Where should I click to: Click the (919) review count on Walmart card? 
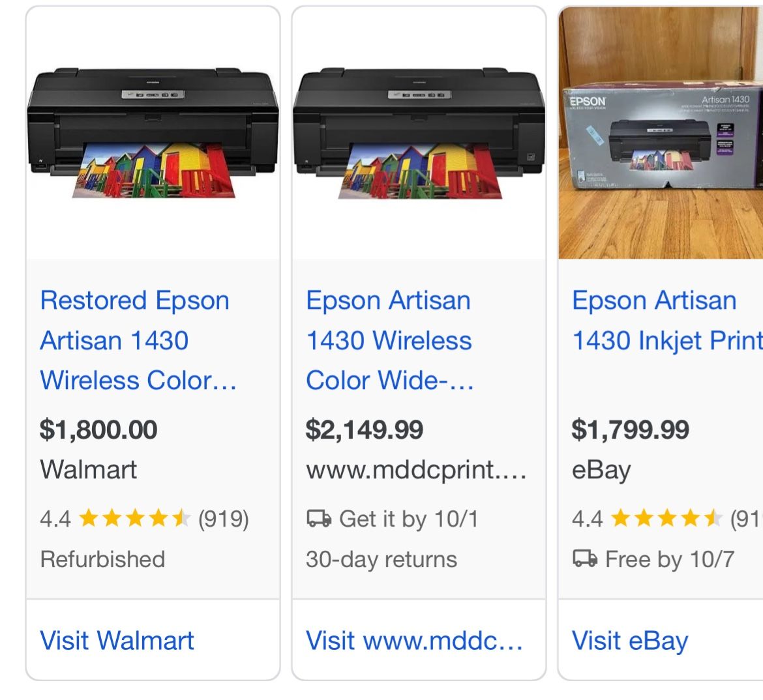[223, 519]
